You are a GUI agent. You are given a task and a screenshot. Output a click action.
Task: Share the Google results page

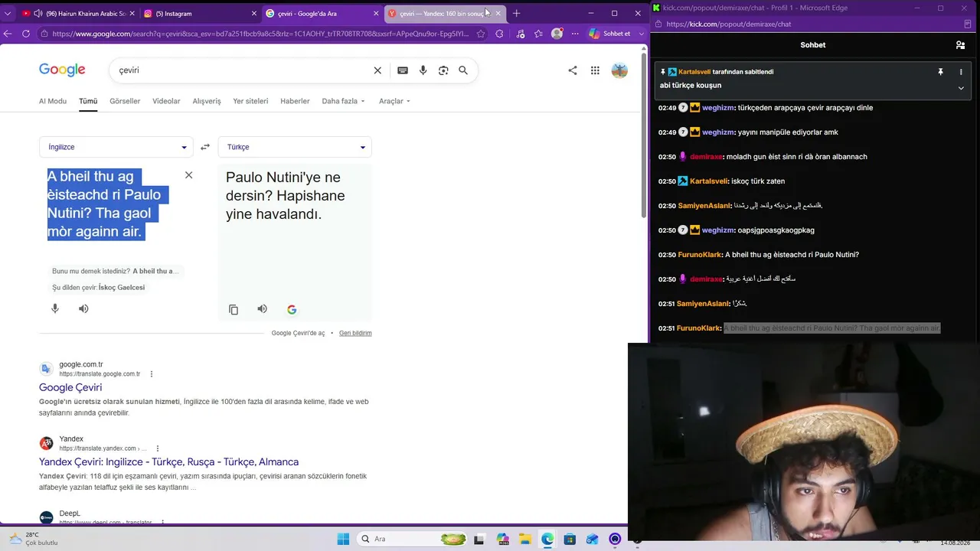coord(573,70)
